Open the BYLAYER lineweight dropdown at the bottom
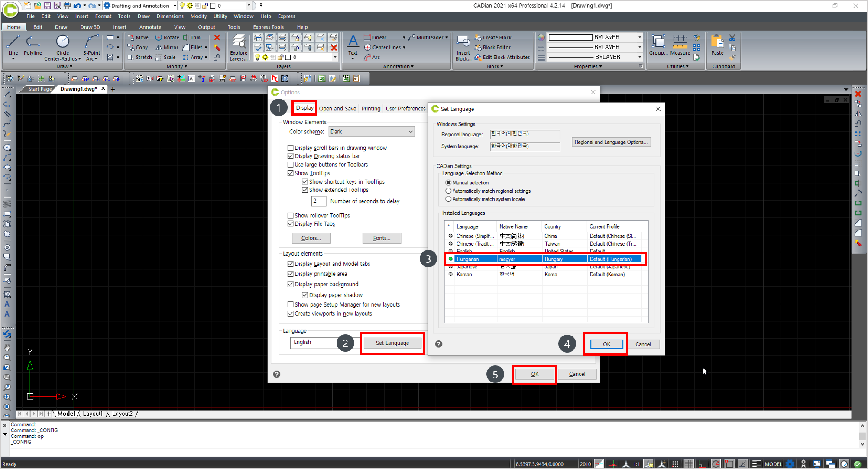This screenshot has width=868, height=469. (x=639, y=57)
